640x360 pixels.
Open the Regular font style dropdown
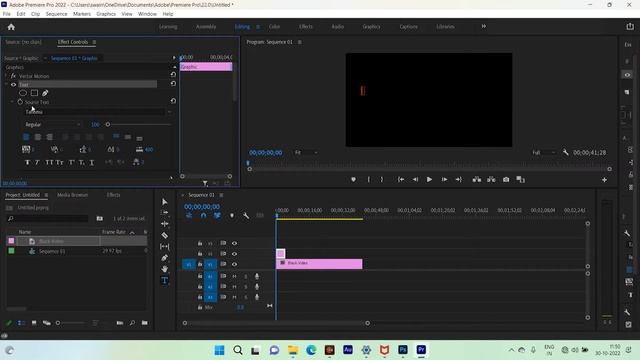point(53,124)
